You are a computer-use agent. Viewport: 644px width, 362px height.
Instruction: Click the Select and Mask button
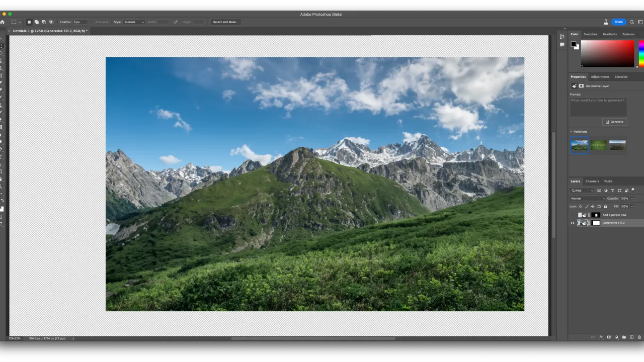(226, 22)
